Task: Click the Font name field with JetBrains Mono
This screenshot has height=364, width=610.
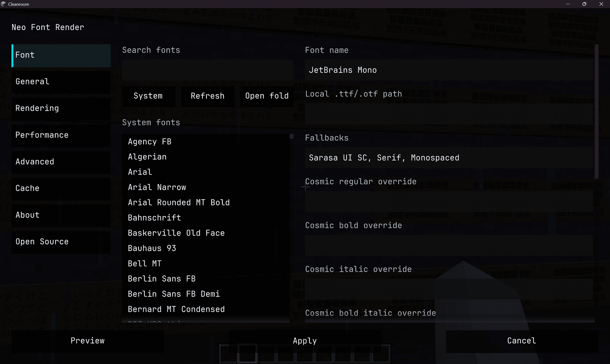Action: [x=449, y=70]
